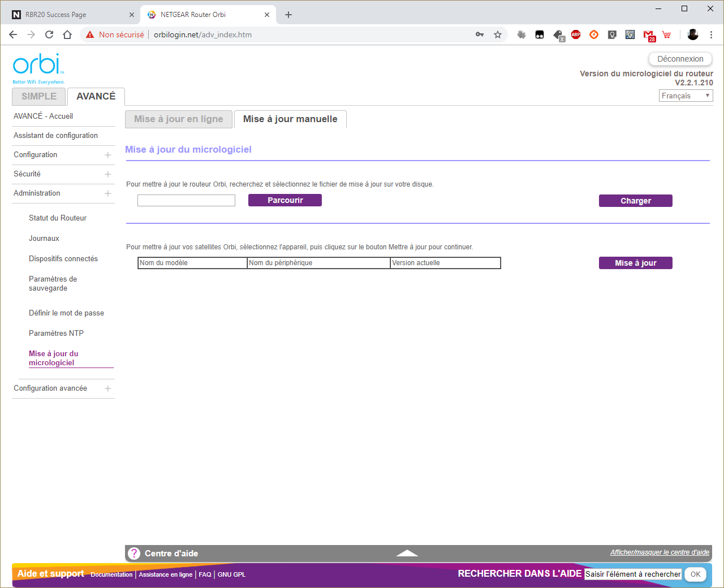The width and height of the screenshot is (724, 588).
Task: Expand help center with the white up arrow
Action: (x=407, y=553)
